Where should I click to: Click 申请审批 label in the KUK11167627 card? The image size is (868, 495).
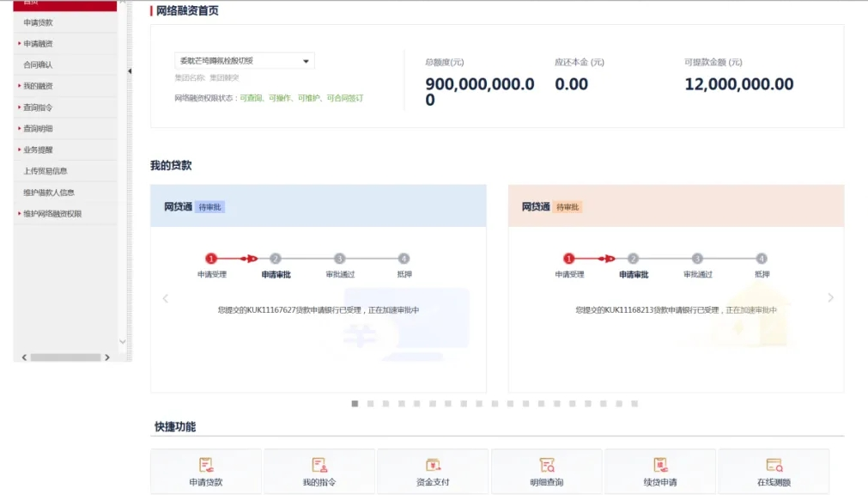click(276, 274)
